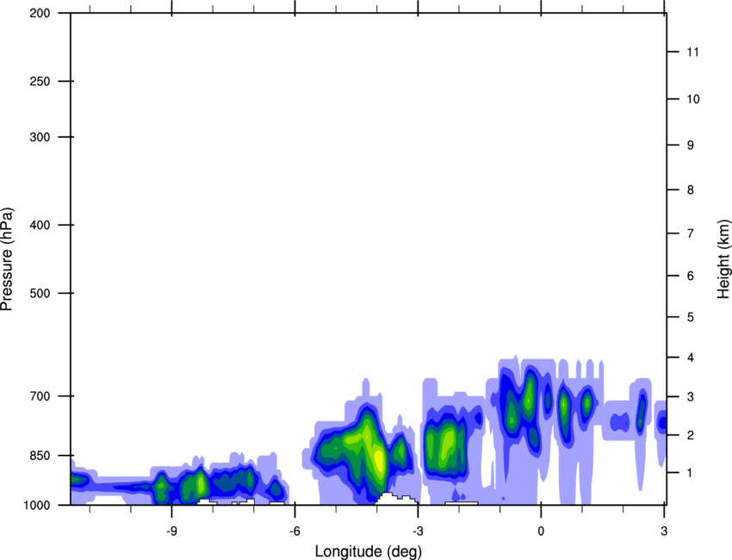Screen dimensions: 732x560
Task: Pick height tick label 6
Action: coord(691,276)
